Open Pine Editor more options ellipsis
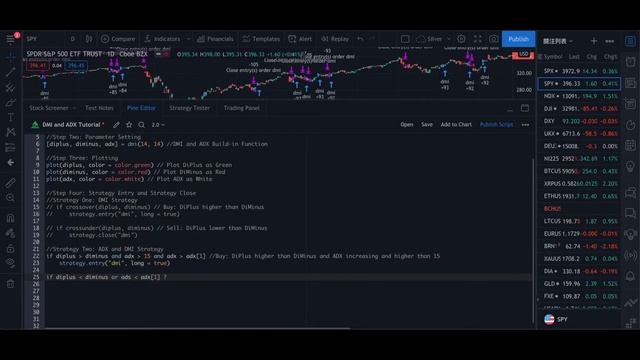The width and height of the screenshot is (640, 360). tap(525, 125)
